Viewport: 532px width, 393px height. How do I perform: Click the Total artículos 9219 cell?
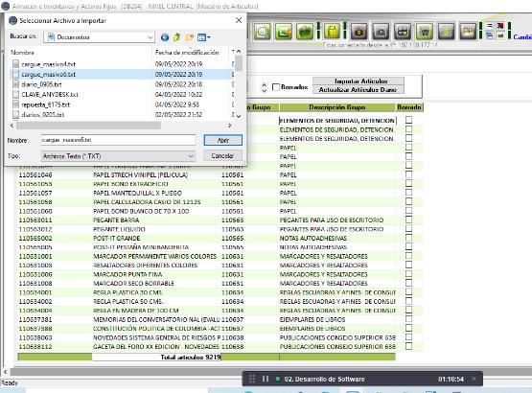(x=156, y=357)
